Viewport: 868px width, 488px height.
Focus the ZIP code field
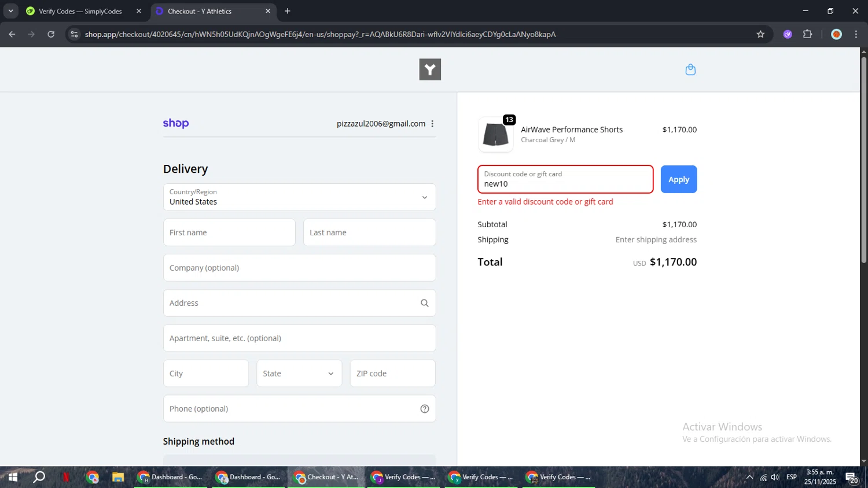point(392,374)
